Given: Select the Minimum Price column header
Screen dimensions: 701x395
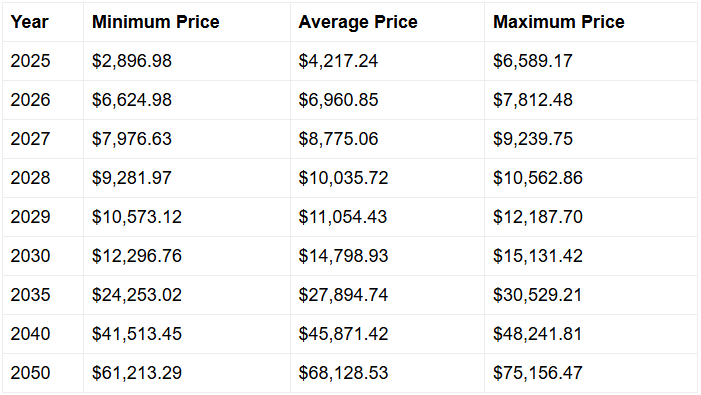Looking at the screenshot, I should tap(187, 22).
